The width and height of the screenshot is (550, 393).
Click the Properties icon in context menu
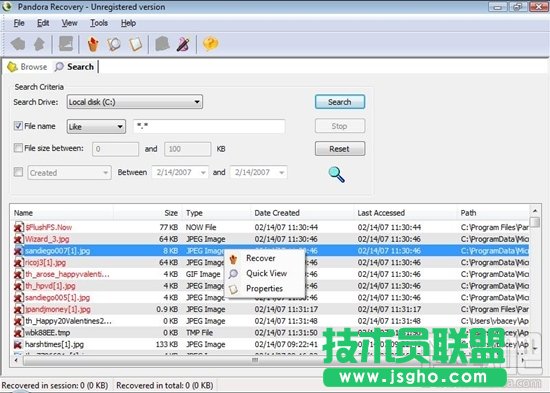pos(233,289)
